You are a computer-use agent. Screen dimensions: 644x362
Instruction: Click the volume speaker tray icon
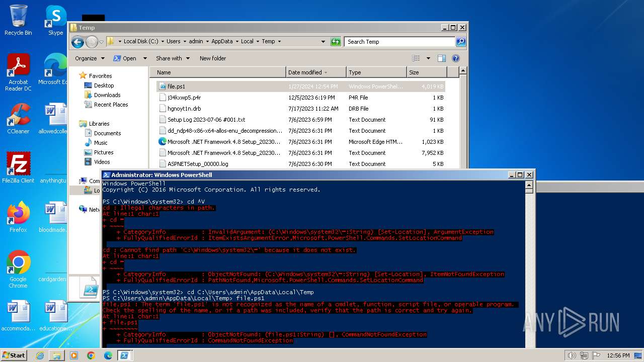(572, 355)
